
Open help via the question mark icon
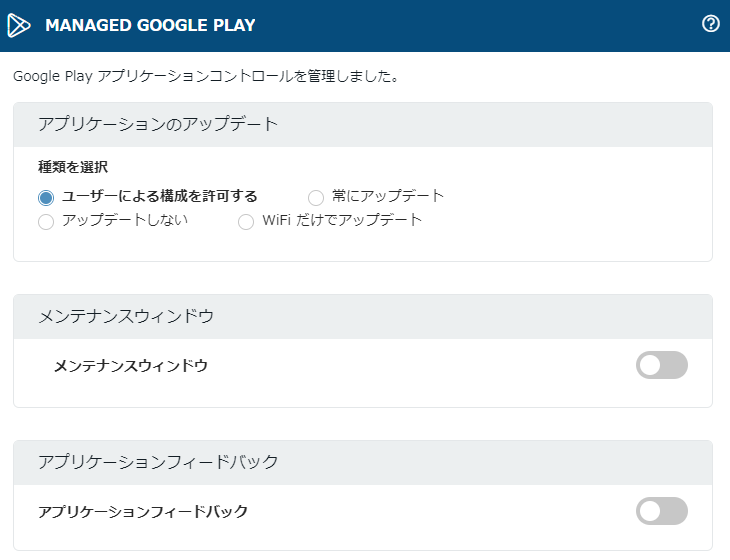(711, 25)
